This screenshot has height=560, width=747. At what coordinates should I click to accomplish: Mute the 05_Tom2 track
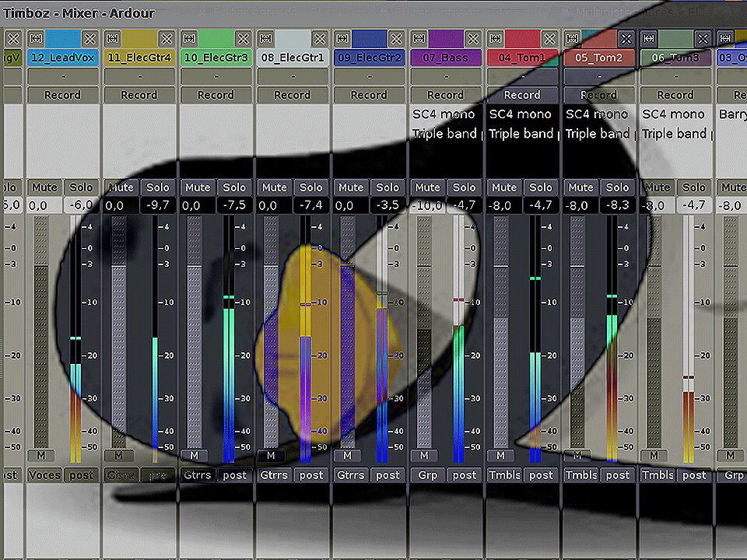coord(581,187)
